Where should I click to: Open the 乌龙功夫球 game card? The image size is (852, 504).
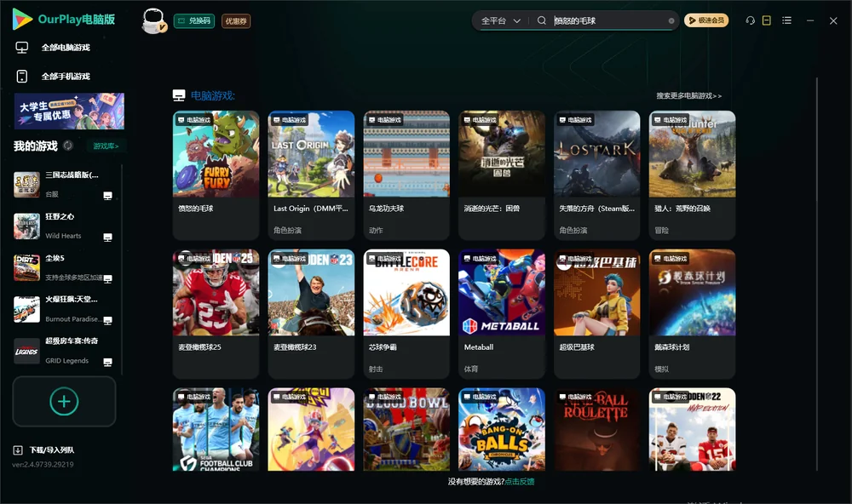point(406,175)
